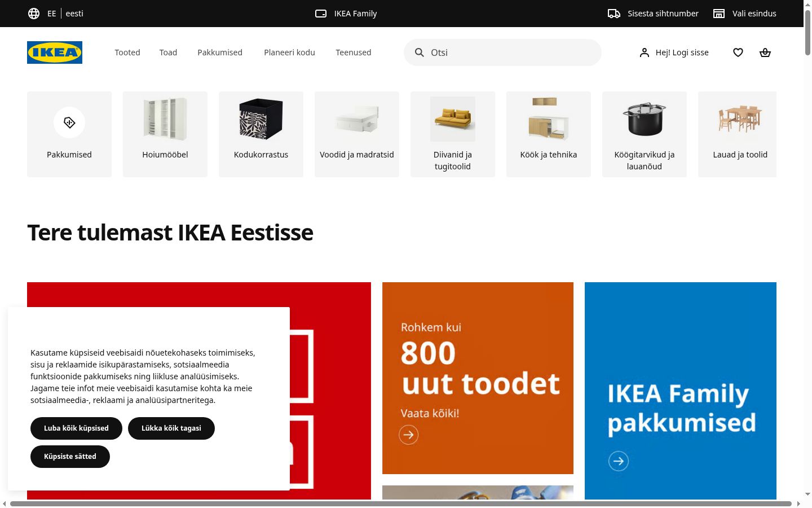This screenshot has height=508, width=812.
Task: Click the Pakkumised tag icon tile
Action: click(x=69, y=134)
